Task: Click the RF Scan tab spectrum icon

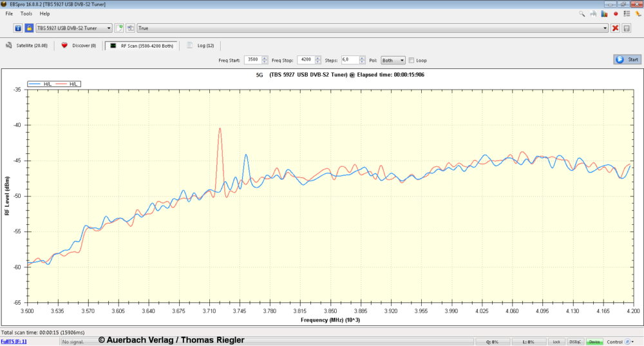Action: coord(113,46)
